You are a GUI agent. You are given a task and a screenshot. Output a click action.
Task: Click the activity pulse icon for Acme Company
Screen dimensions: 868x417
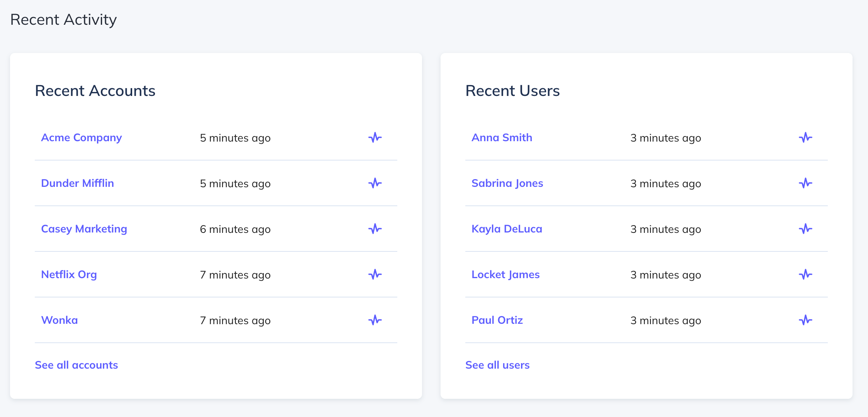(375, 138)
